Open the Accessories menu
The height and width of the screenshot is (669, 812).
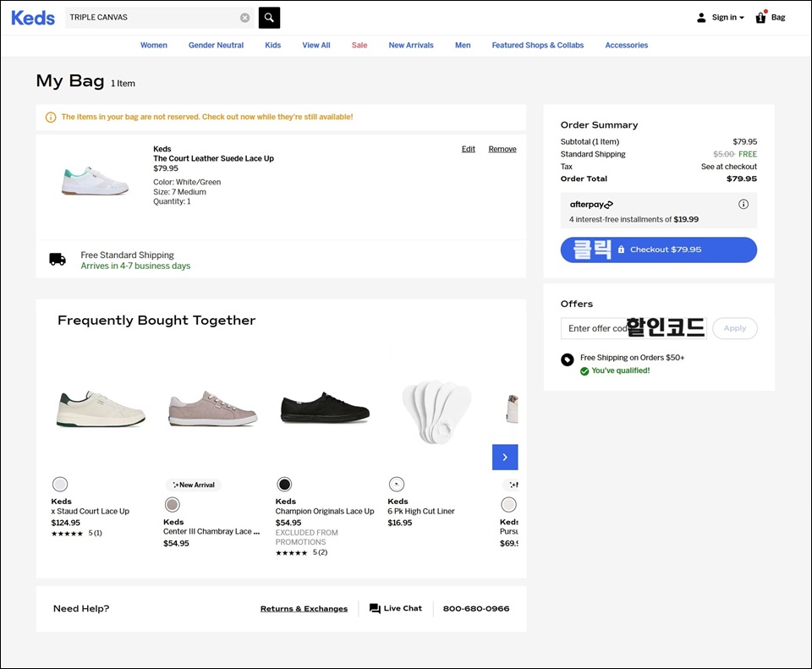627,45
